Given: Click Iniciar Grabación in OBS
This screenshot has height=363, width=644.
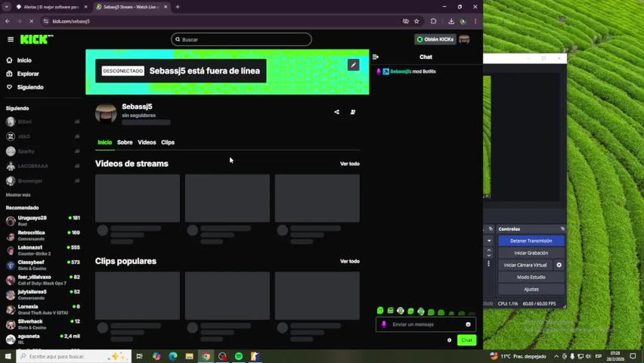Looking at the screenshot, I should pyautogui.click(x=531, y=253).
